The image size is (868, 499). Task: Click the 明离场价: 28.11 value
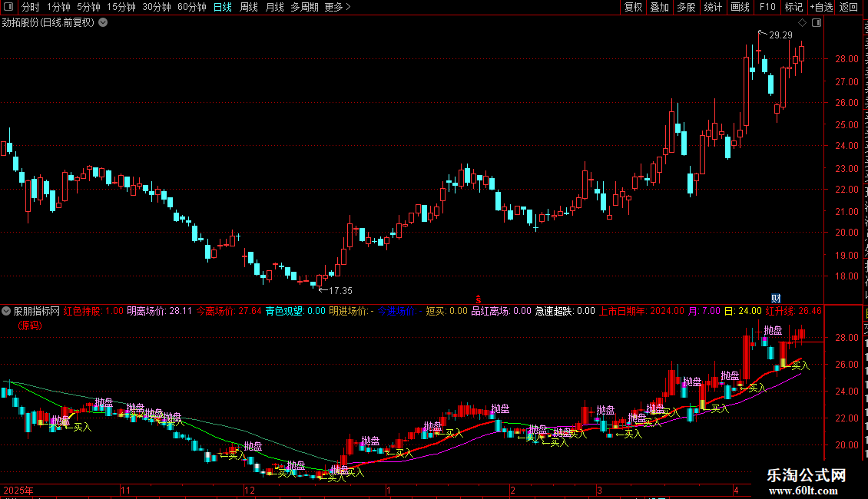160,312
